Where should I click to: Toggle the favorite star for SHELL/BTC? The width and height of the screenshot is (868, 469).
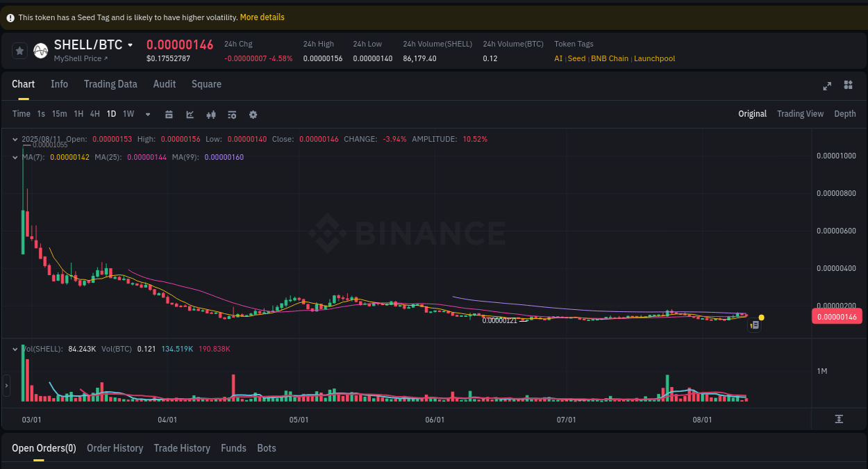(19, 50)
